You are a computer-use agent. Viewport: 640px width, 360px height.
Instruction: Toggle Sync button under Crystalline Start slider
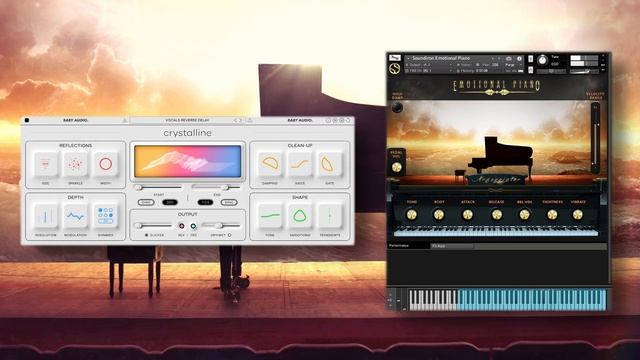tap(146, 202)
